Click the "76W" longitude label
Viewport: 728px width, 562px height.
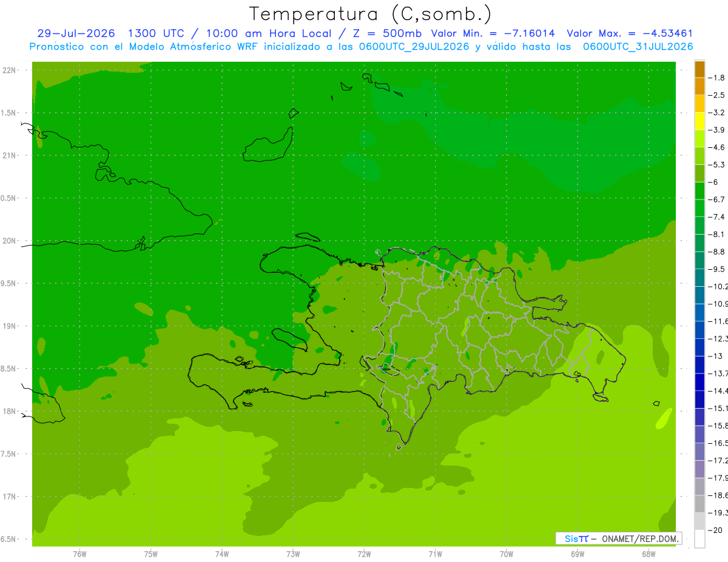pyautogui.click(x=79, y=555)
